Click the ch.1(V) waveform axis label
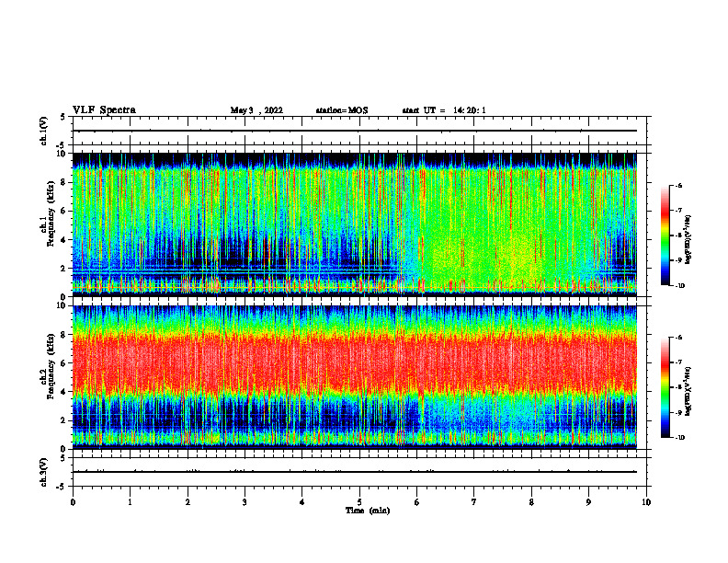Image resolution: width=728 pixels, height=563 pixels. pos(44,131)
